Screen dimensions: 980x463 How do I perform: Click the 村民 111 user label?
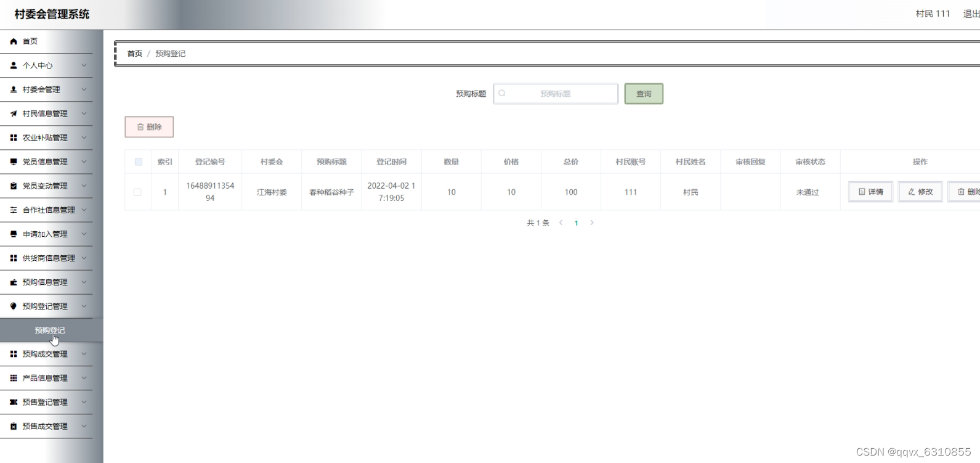tap(933, 14)
